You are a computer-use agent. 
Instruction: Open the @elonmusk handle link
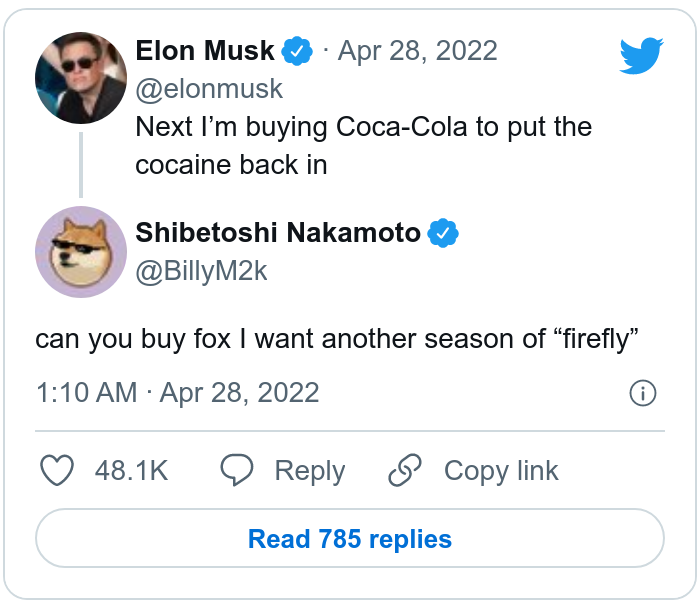[x=209, y=89]
